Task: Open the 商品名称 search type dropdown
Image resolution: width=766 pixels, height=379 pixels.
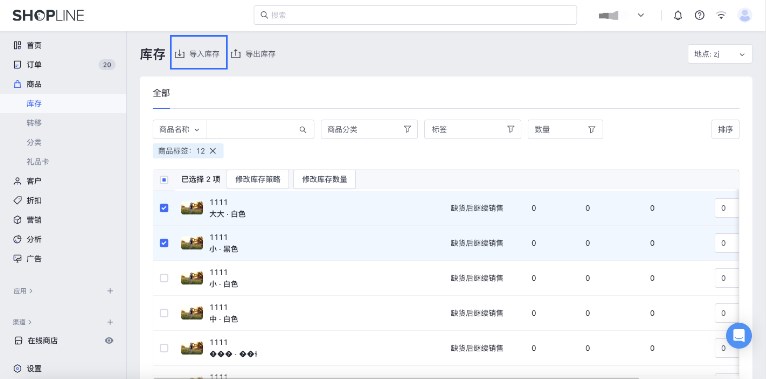Action: (179, 129)
